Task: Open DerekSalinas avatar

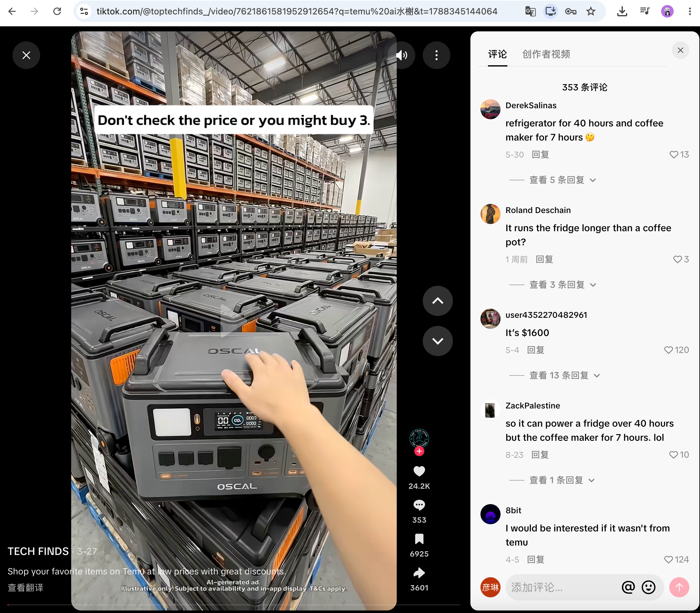Action: tap(491, 109)
